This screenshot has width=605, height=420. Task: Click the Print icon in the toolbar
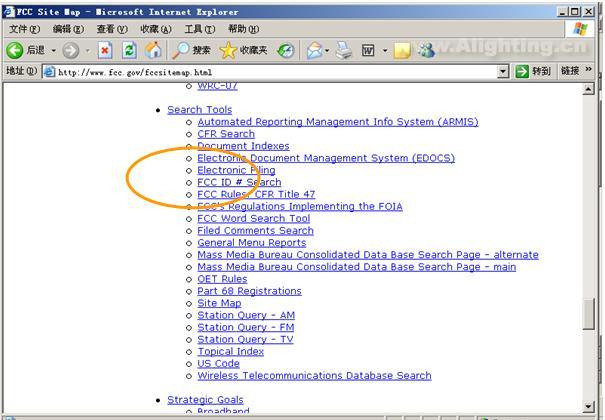click(x=344, y=50)
